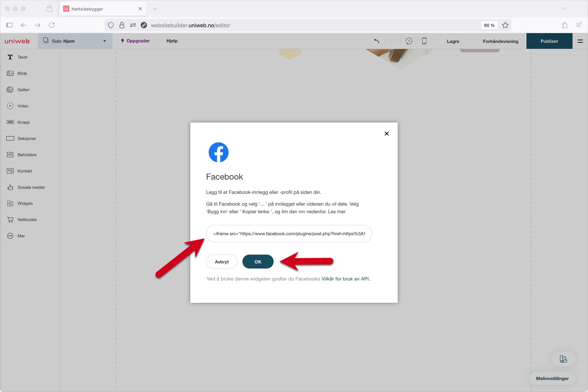Click the uniweb logo
Viewport: 588px width, 392px height.
(x=17, y=41)
